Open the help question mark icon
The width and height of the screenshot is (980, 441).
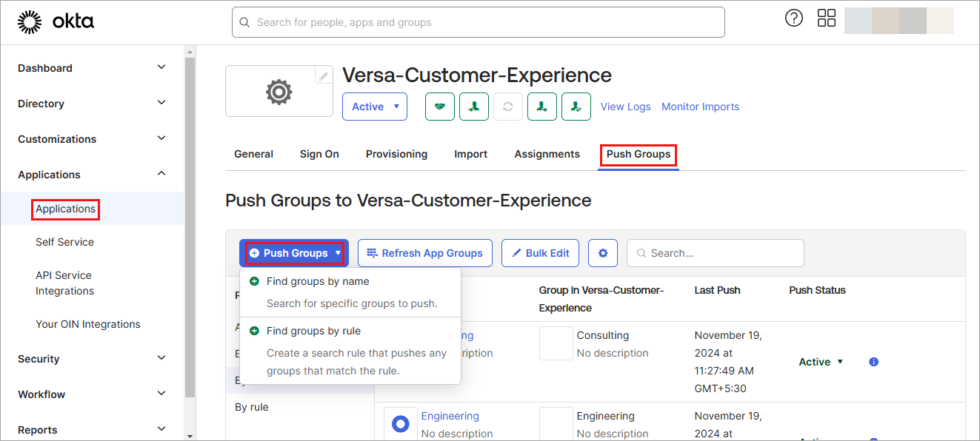794,18
